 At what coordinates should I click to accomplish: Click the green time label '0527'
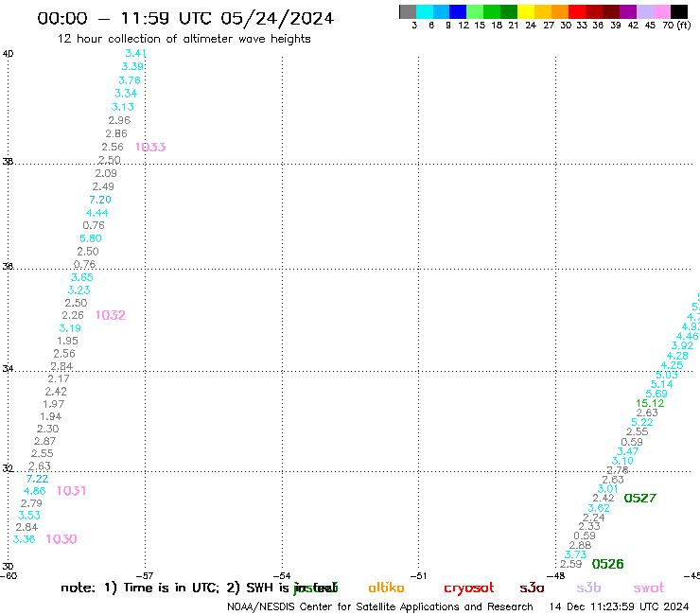point(640,498)
